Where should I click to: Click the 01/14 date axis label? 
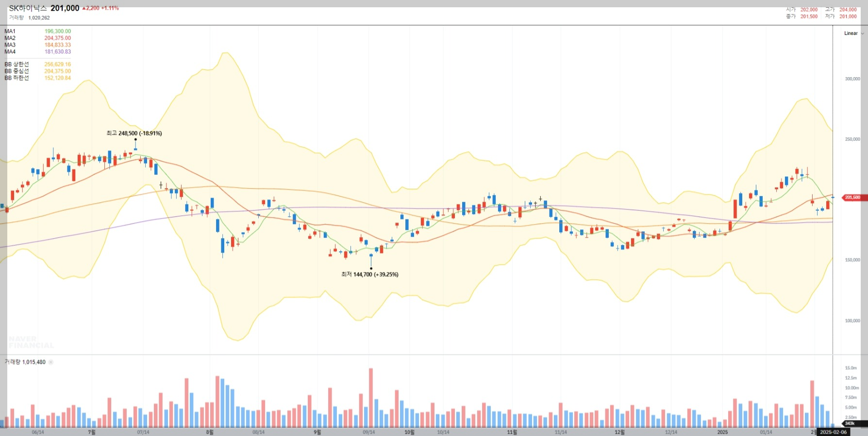pyautogui.click(x=766, y=432)
